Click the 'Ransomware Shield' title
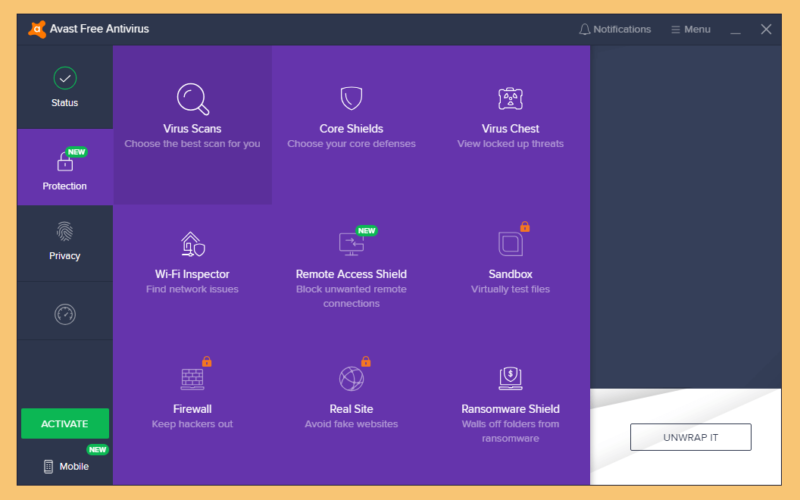This screenshot has height=500, width=800. [510, 409]
